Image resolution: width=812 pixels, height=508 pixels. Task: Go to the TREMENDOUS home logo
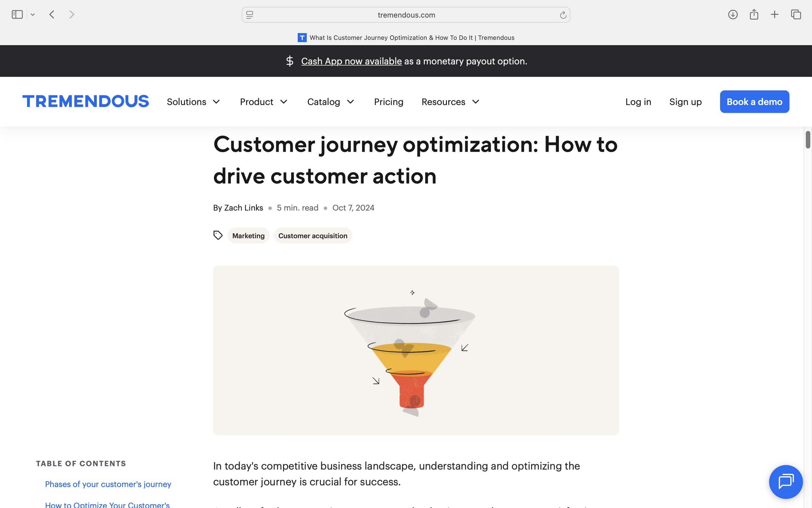86,101
